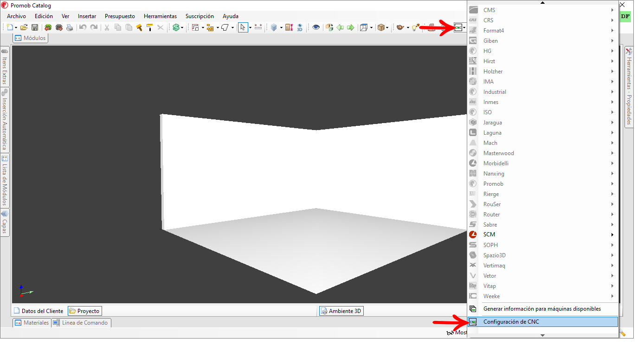This screenshot has height=352, width=644.
Task: Switch to the Módulos tab
Action: [x=31, y=38]
